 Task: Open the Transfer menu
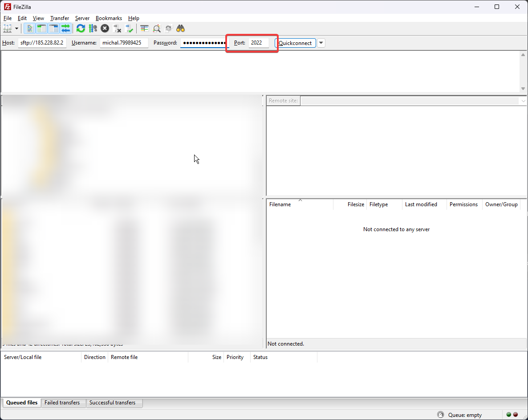pos(60,18)
